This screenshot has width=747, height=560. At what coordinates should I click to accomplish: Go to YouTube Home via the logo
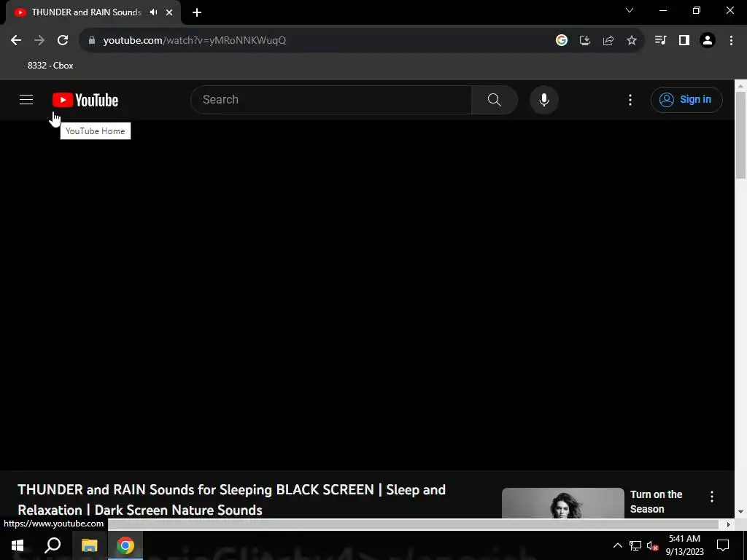[85, 100]
